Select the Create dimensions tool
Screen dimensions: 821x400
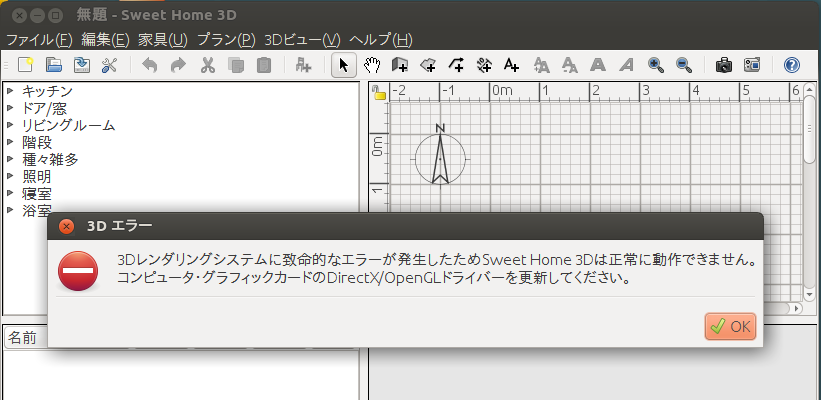pyautogui.click(x=485, y=65)
